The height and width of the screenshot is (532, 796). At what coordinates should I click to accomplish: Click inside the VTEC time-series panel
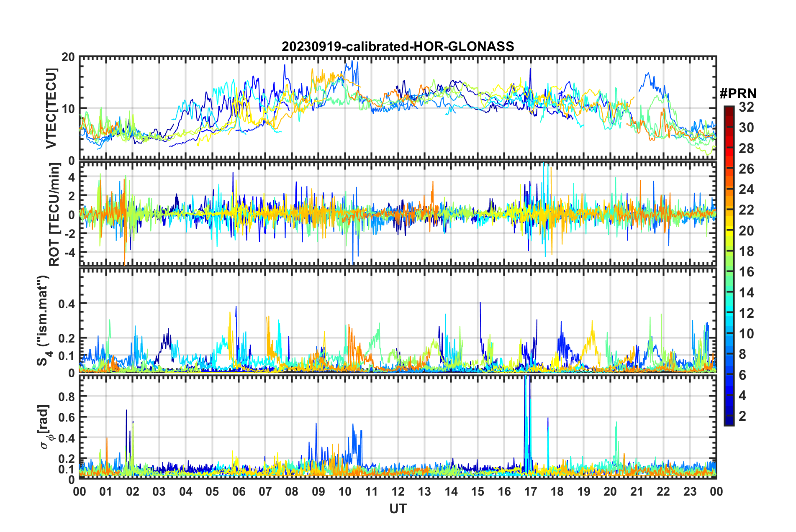[x=398, y=108]
